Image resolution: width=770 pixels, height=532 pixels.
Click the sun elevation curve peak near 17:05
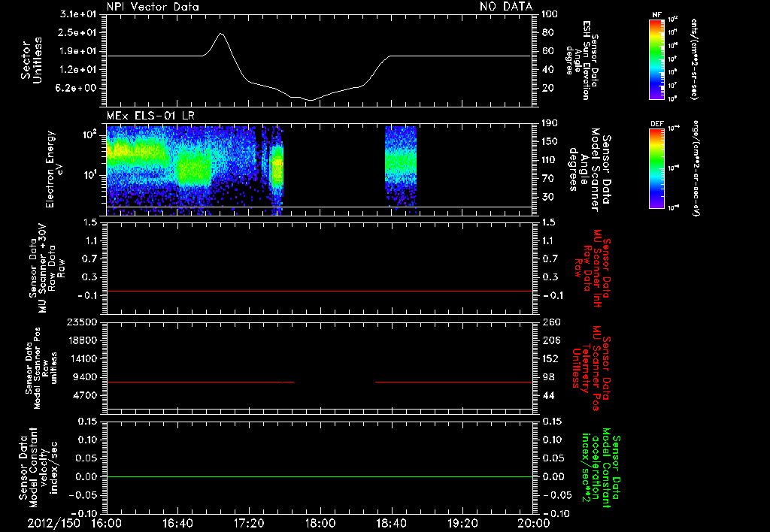pyautogui.click(x=221, y=33)
